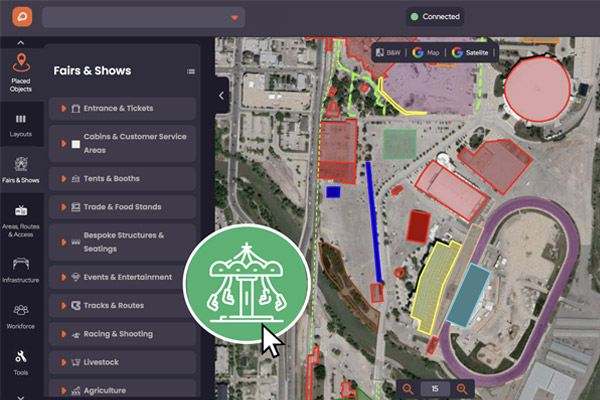Open the Placed Objects panel
600x400 pixels.
point(21,73)
